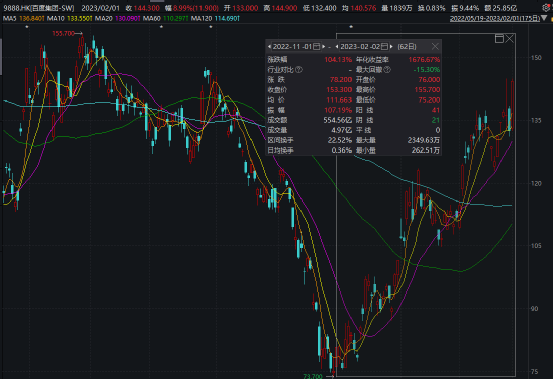Screen dimensions: 553x379
Task: Select the MA5 indicator label
Action: click(10, 18)
